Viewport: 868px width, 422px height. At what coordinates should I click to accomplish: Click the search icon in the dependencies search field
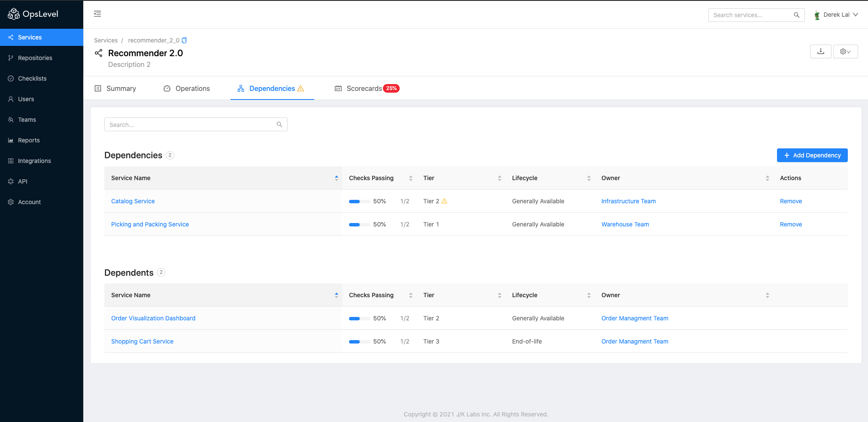click(279, 124)
